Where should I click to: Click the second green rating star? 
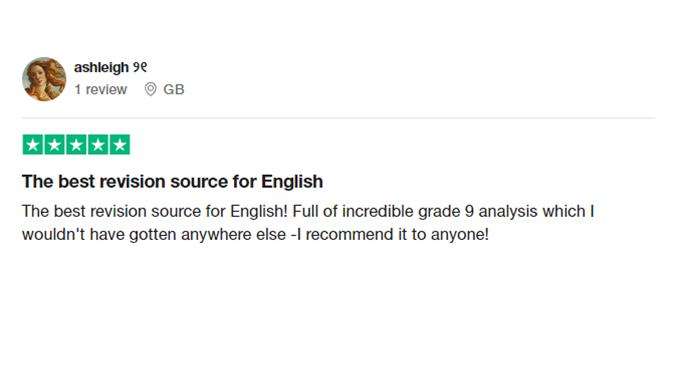[x=54, y=145]
